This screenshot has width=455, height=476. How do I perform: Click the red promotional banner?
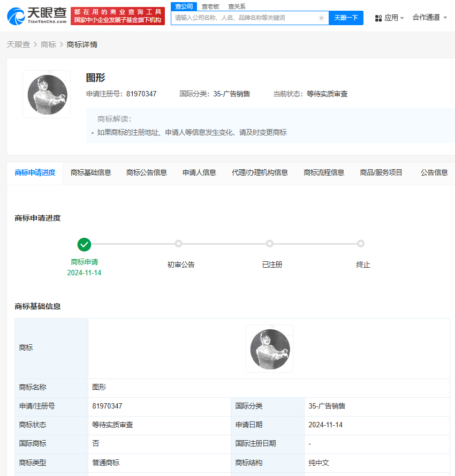(118, 16)
